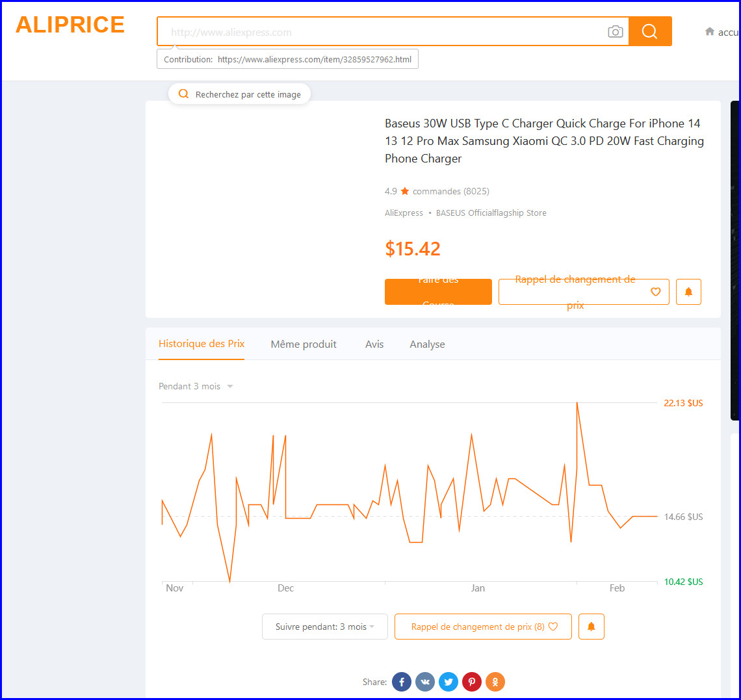Click the orange magnifier search button
The image size is (741, 700).
click(x=649, y=31)
